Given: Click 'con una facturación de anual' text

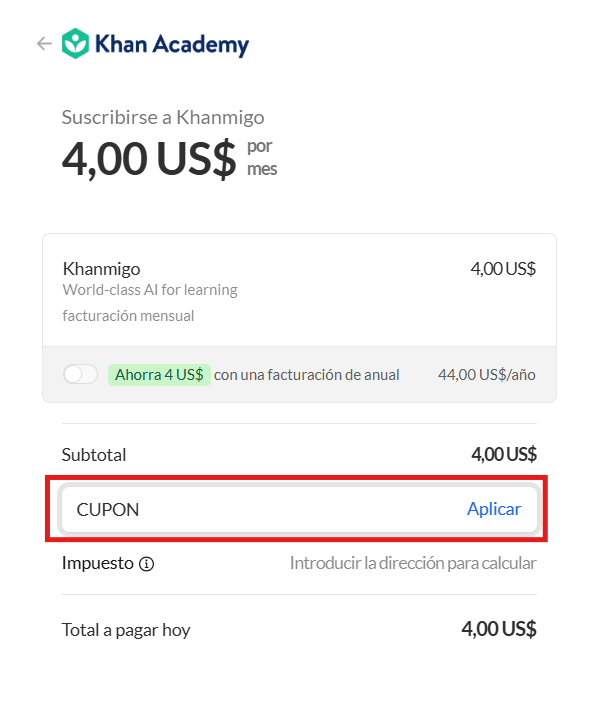Looking at the screenshot, I should (307, 375).
